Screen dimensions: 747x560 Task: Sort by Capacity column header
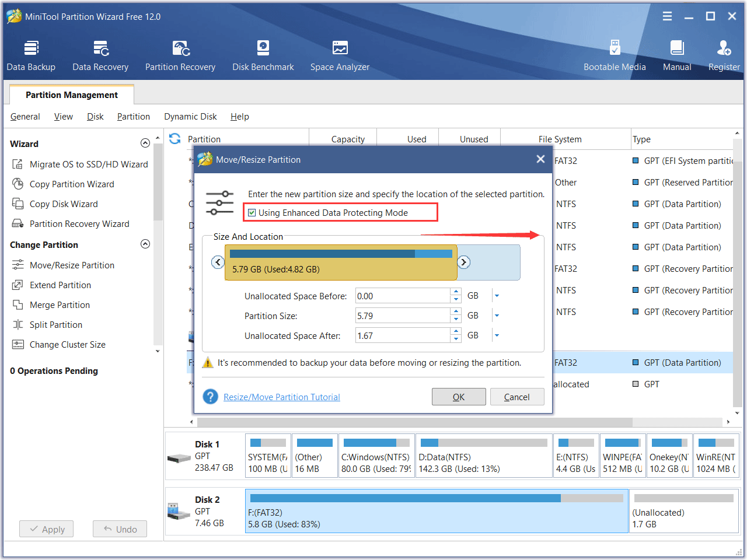point(343,139)
